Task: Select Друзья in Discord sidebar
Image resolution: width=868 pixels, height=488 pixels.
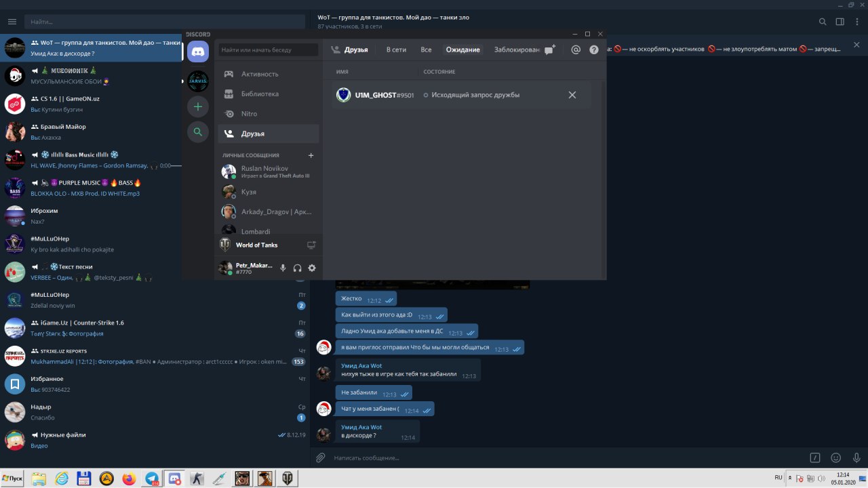Action: pyautogui.click(x=269, y=134)
